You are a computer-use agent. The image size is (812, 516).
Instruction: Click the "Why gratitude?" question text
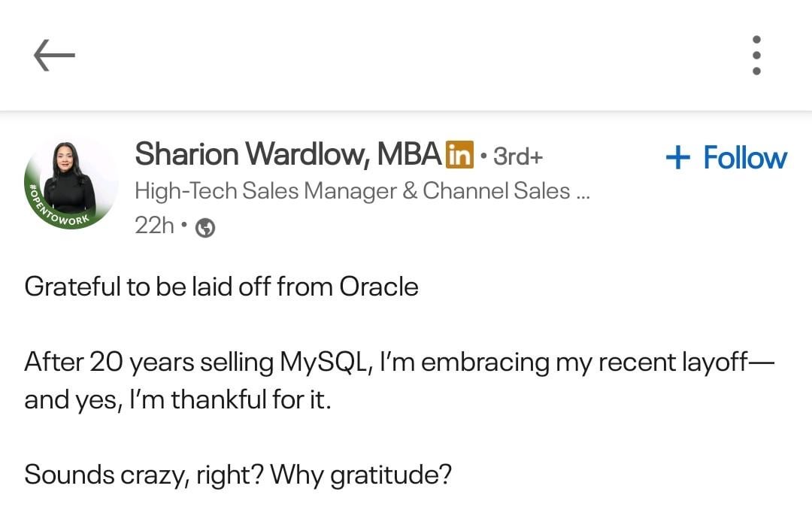pyautogui.click(x=361, y=475)
